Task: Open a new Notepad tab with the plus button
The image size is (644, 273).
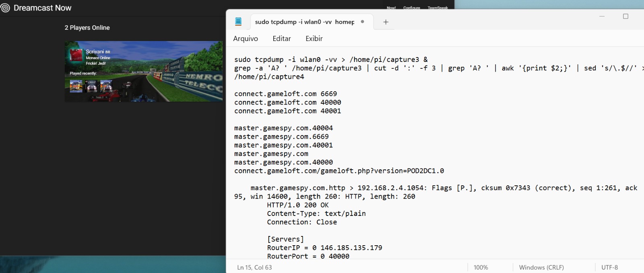Action: click(386, 22)
